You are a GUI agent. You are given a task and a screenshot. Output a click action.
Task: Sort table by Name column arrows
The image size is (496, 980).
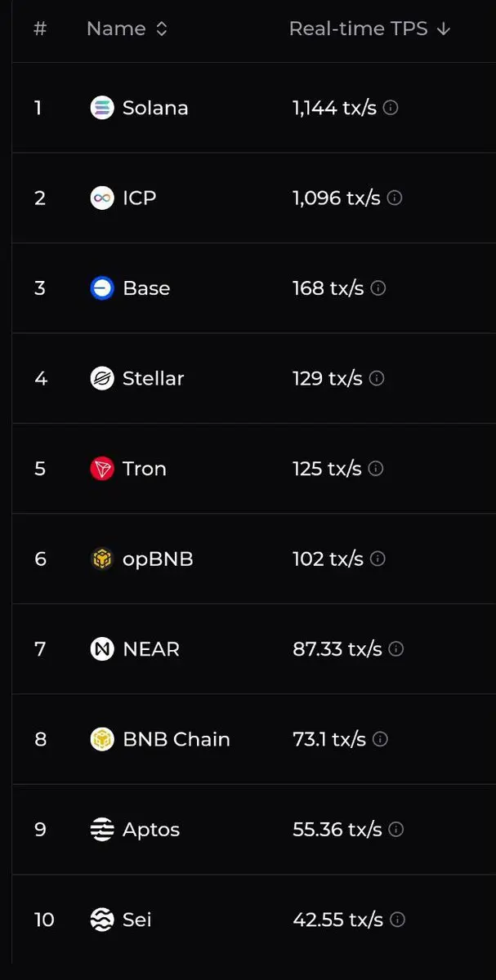coord(162,29)
